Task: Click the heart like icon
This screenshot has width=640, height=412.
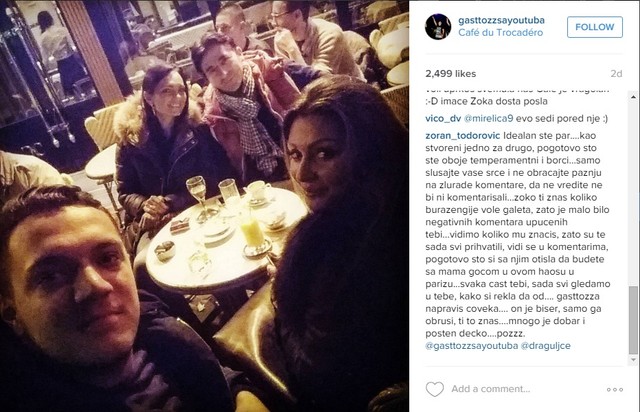Action: pyautogui.click(x=435, y=389)
